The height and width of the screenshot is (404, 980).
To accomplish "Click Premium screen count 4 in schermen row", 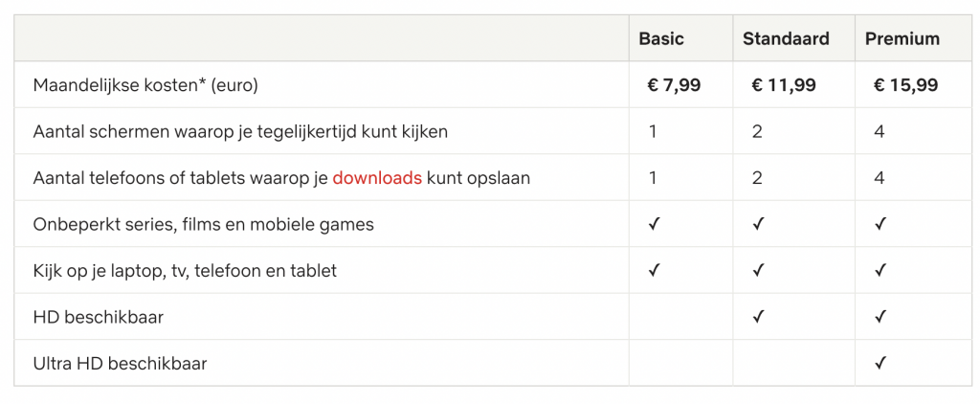I will pyautogui.click(x=880, y=132).
